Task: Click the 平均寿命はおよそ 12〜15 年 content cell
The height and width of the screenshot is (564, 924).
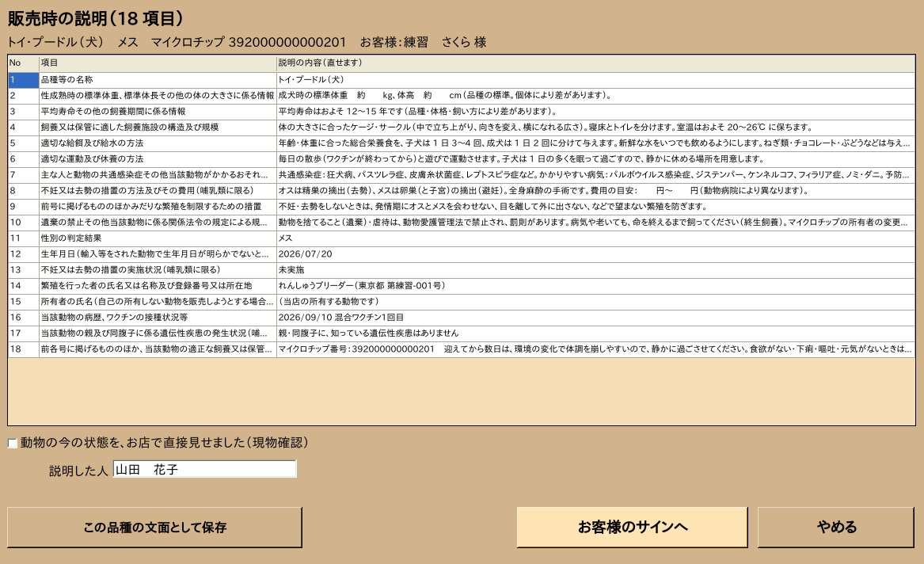Action: point(595,112)
